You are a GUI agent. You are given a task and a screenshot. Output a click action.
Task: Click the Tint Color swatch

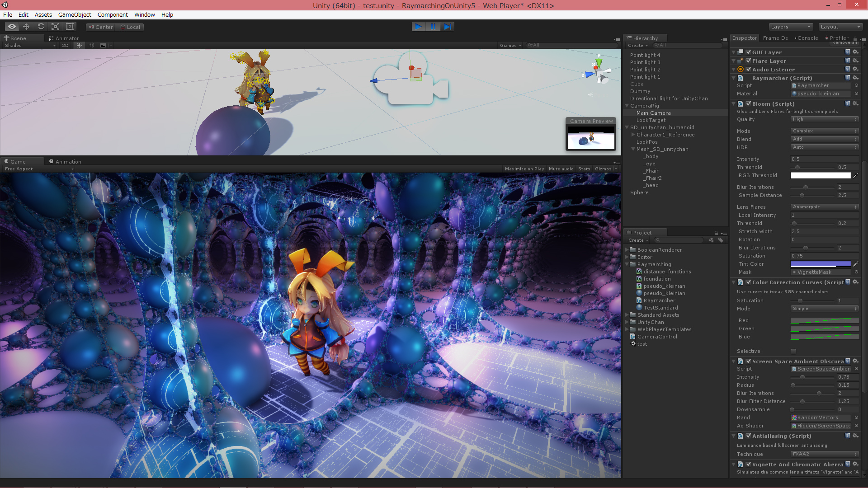coord(820,264)
